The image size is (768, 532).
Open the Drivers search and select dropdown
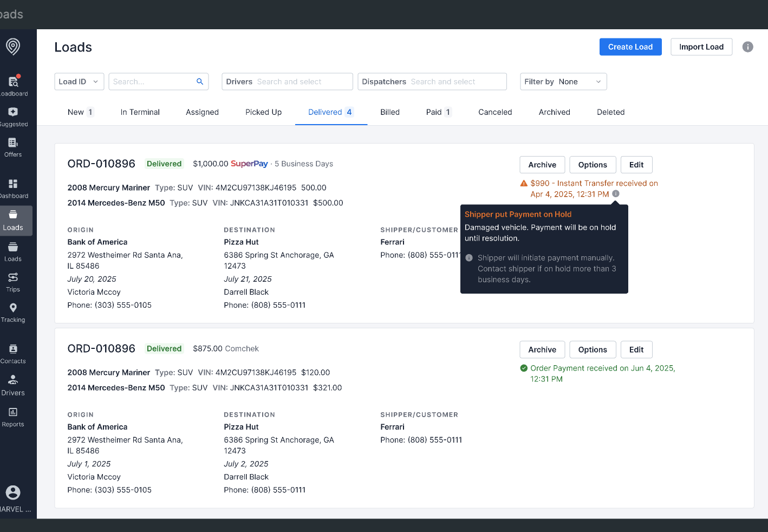(288, 82)
